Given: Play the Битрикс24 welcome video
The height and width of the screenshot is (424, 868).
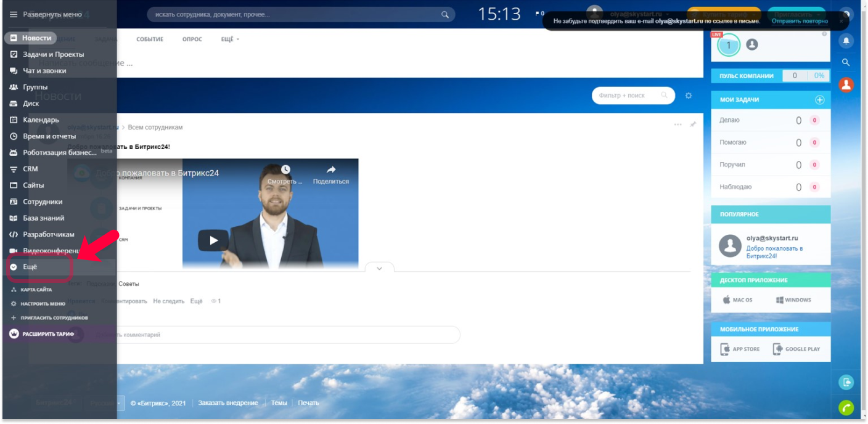Looking at the screenshot, I should 213,240.
